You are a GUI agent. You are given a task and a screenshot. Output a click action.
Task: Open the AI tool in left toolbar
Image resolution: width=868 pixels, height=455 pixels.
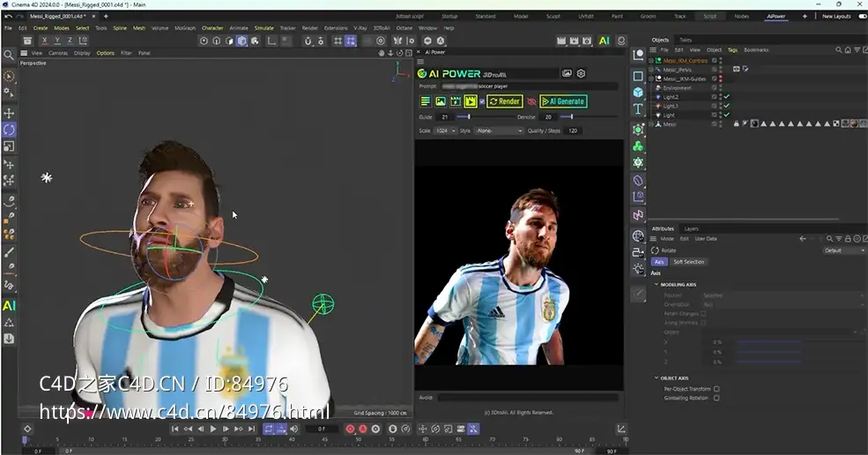click(x=9, y=305)
